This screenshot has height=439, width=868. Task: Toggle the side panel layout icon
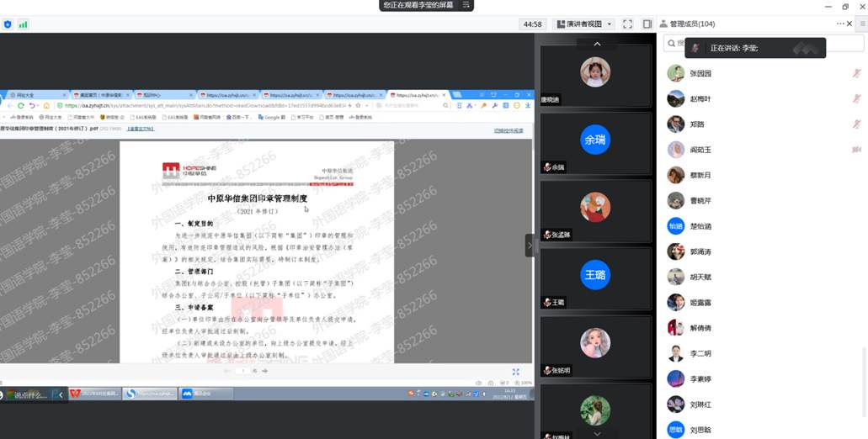647,24
